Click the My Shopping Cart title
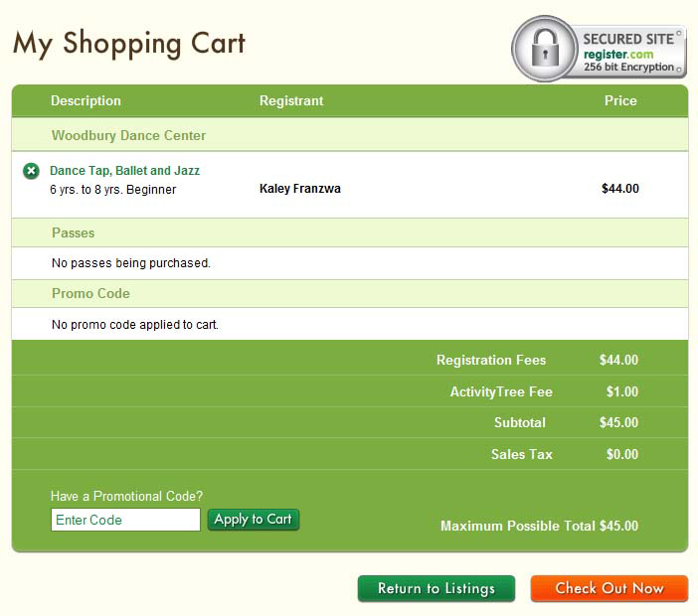 coord(128,44)
